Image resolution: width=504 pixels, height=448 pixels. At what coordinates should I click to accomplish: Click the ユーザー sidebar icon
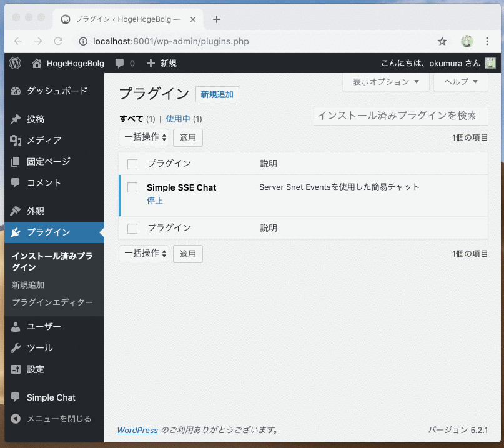[x=15, y=326]
